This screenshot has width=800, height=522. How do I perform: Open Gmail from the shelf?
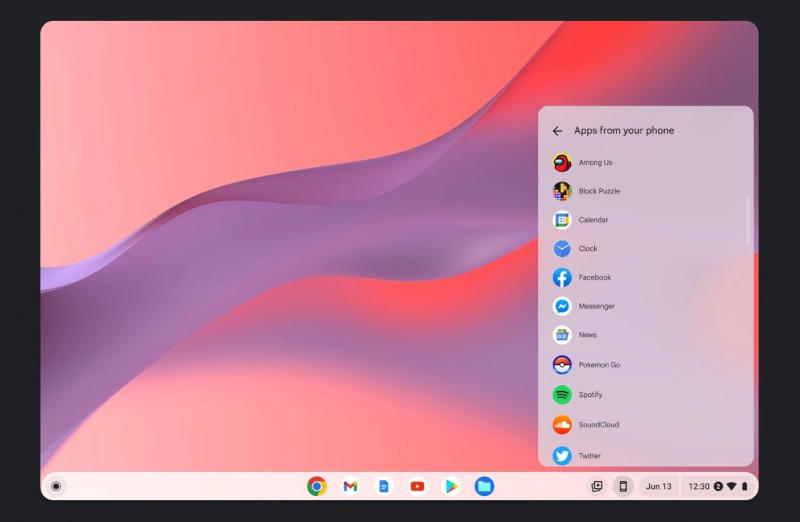(350, 486)
